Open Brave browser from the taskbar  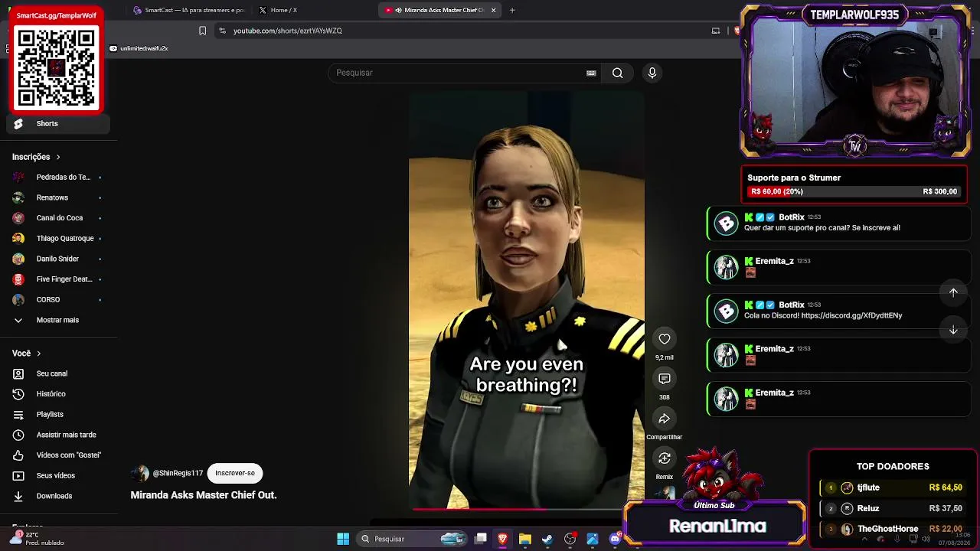(502, 539)
